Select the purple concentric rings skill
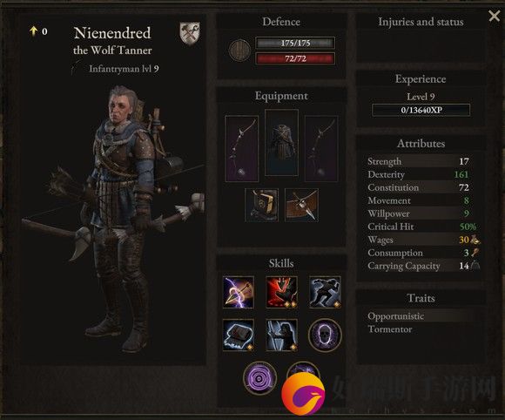Image resolution: width=505 pixels, height=420 pixels. pyautogui.click(x=259, y=378)
